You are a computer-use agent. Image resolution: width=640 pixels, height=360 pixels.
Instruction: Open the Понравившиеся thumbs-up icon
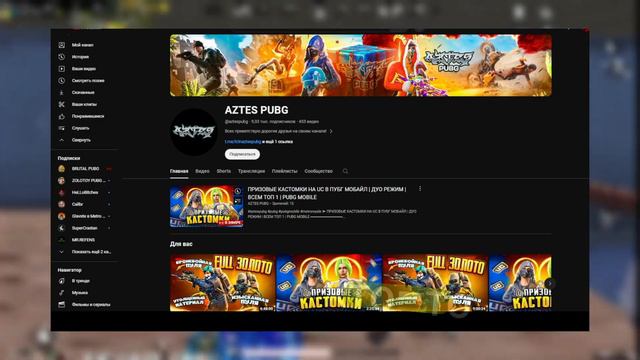point(62,116)
